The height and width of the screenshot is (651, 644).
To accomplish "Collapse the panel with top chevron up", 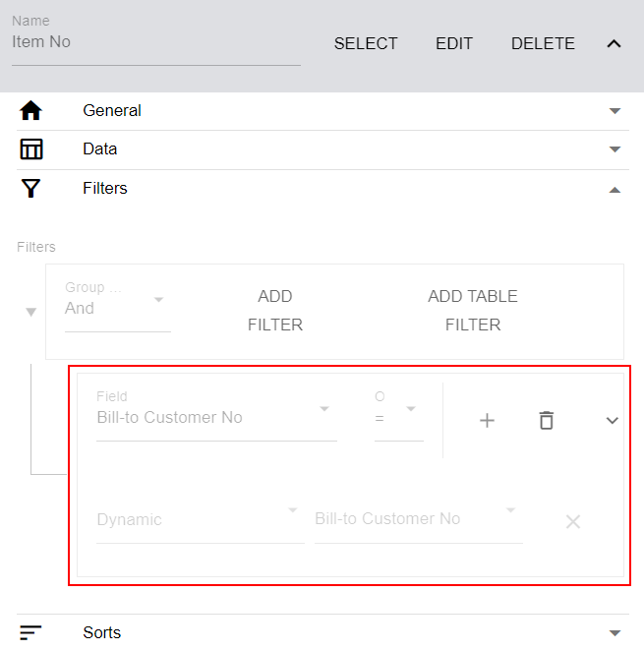I will pos(614,43).
